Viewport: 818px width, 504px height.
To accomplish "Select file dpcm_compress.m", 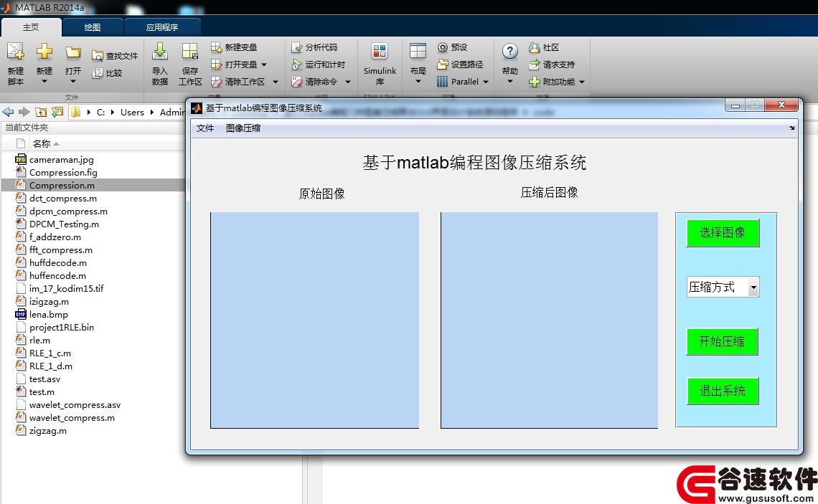I will 68,211.
